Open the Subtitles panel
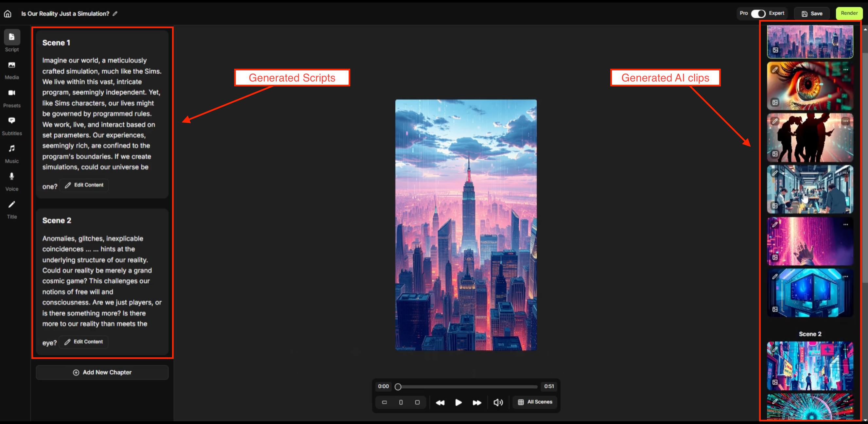 (x=12, y=126)
